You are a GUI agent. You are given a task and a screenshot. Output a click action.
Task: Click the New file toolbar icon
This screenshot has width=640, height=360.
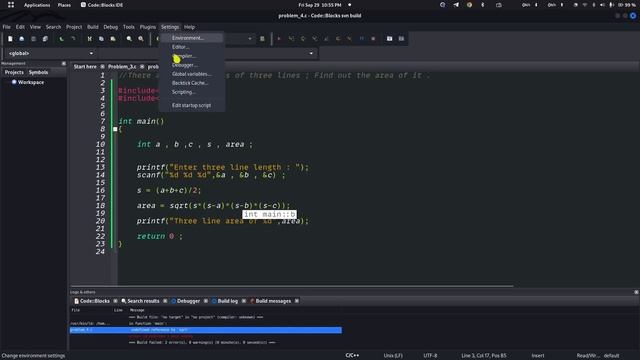(x=10, y=39)
